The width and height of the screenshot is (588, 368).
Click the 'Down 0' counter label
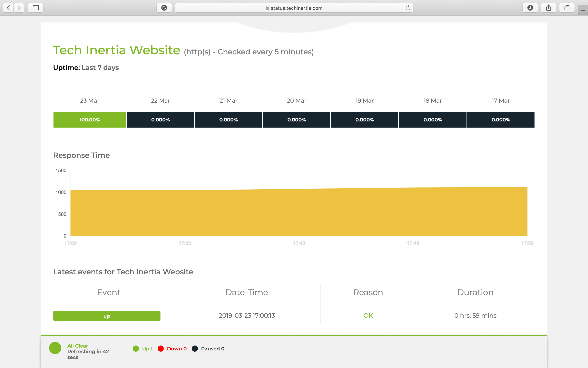[177, 349]
